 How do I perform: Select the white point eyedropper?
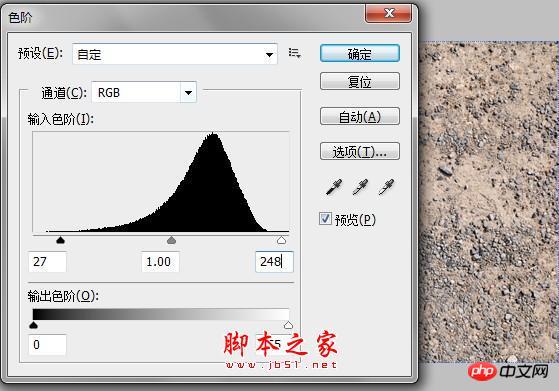(x=386, y=187)
